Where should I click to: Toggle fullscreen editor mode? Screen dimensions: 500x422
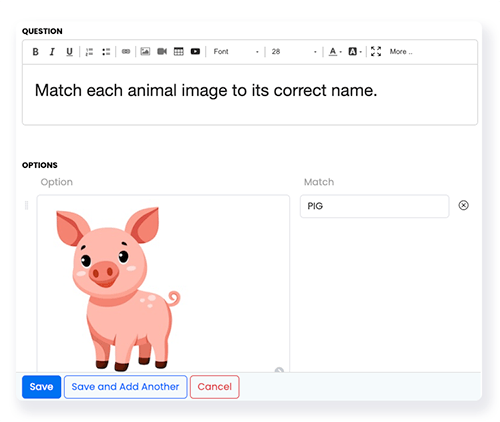click(376, 51)
